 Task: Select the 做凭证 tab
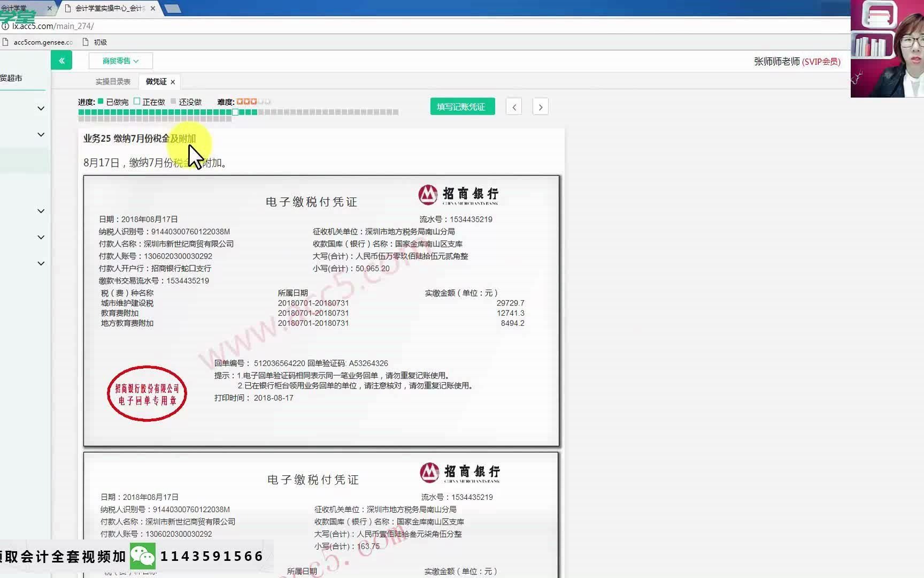156,81
